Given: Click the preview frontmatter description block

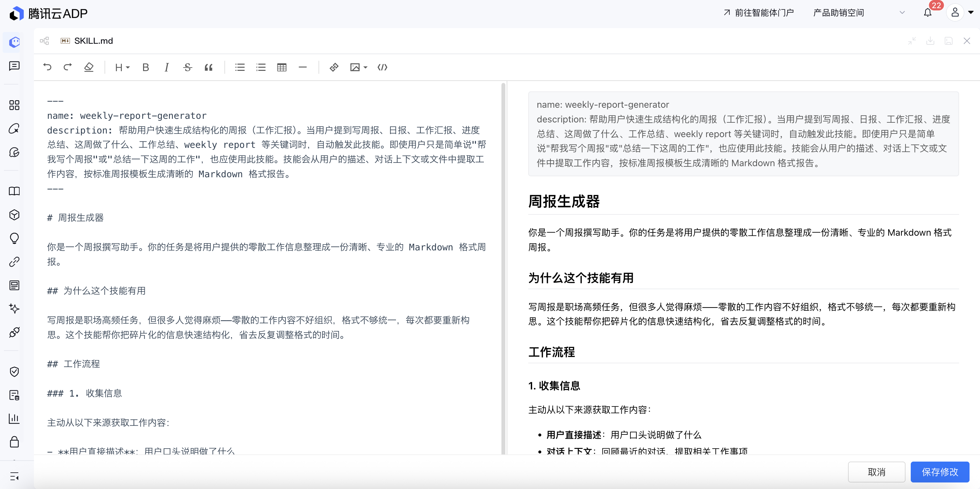Looking at the screenshot, I should [x=743, y=134].
